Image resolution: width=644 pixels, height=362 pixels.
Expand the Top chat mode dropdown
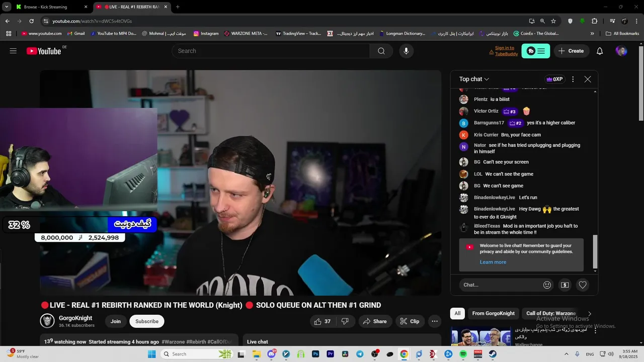(474, 79)
